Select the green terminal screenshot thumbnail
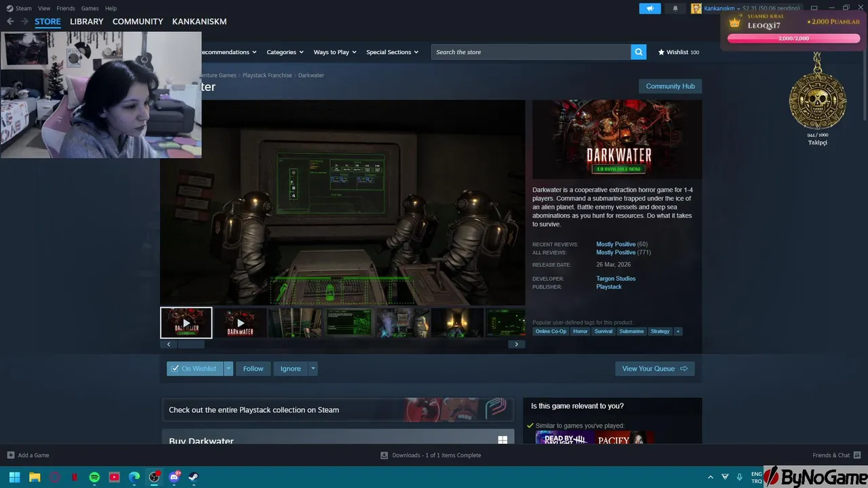This screenshot has height=488, width=868. (x=349, y=323)
